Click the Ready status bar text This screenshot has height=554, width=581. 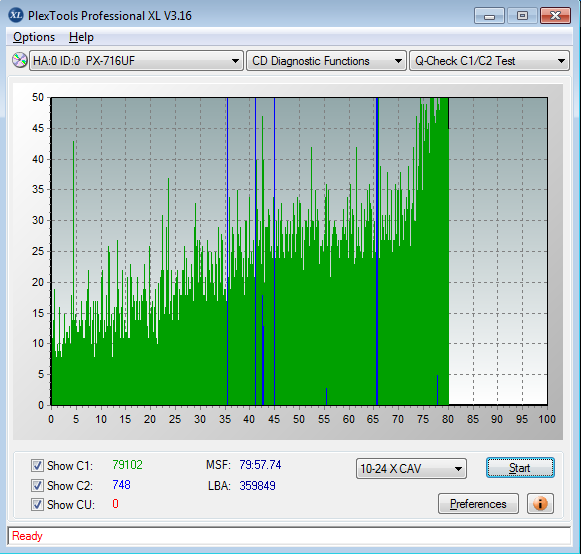point(27,536)
